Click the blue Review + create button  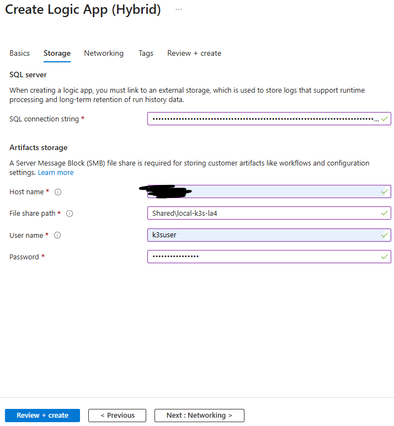click(x=42, y=415)
